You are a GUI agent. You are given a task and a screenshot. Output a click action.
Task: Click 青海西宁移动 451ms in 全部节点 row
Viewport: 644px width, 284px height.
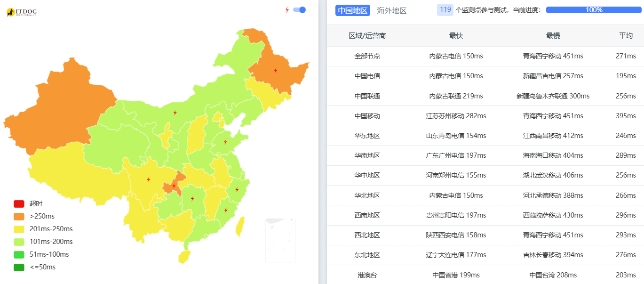pos(553,56)
